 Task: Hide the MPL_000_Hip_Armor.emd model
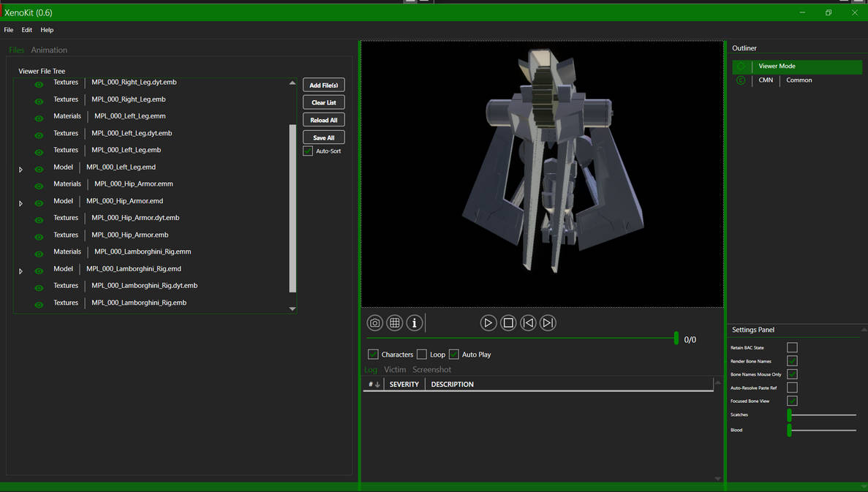(39, 203)
